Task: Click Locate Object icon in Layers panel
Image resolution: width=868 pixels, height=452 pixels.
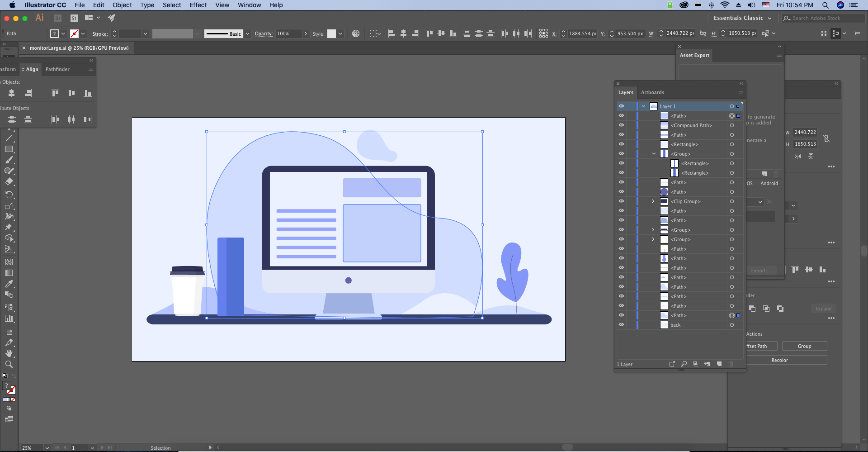Action: (684, 364)
